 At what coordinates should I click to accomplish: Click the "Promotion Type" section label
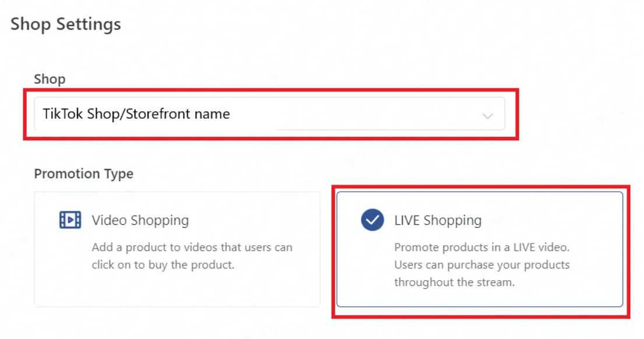(84, 174)
